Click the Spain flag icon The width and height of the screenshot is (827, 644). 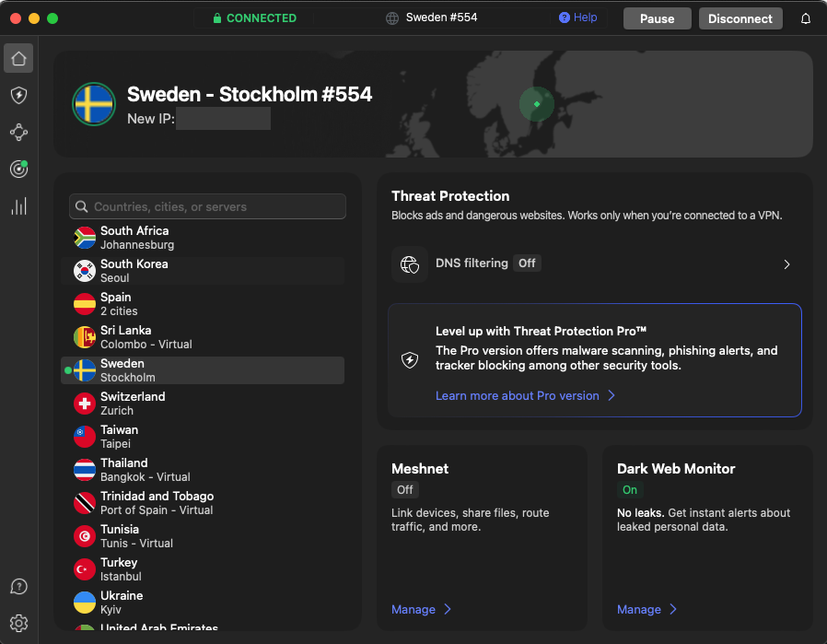tap(85, 304)
